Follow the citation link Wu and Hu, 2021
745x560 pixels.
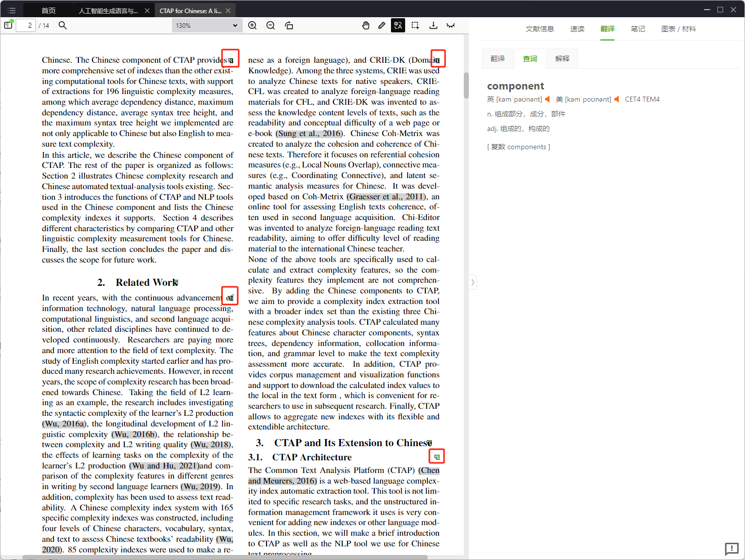tap(164, 466)
